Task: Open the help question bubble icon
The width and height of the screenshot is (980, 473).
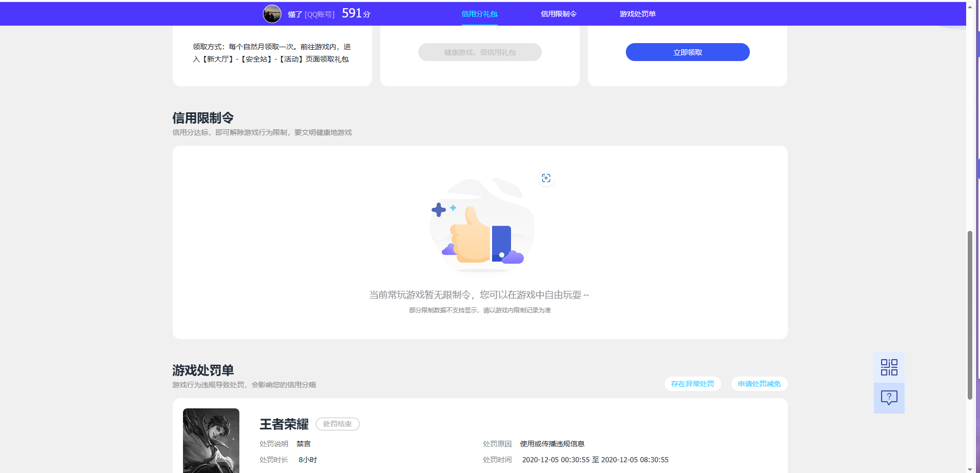Action: [889, 398]
